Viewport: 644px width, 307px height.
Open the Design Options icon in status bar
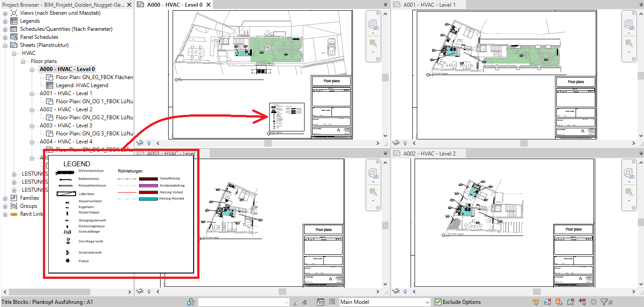[x=321, y=302]
